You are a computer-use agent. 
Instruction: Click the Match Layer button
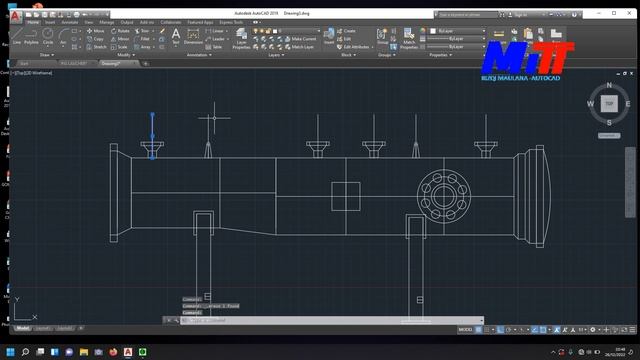(299, 47)
